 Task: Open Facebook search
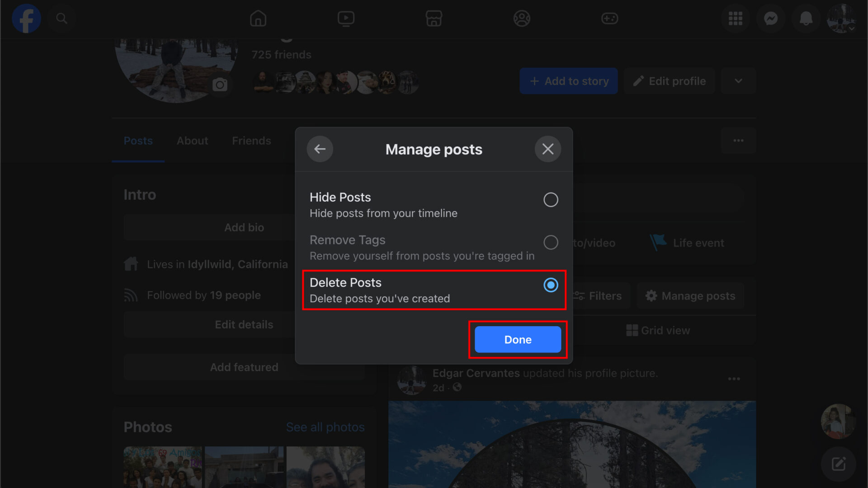pos(62,19)
